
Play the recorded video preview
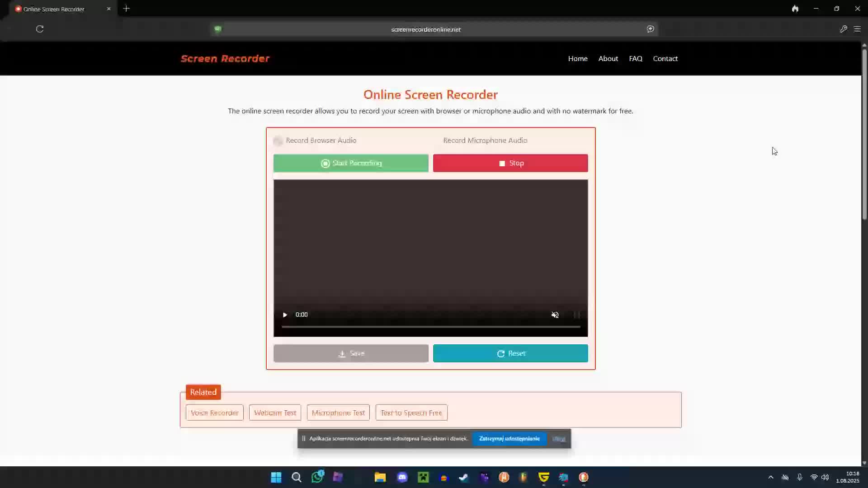tap(285, 315)
